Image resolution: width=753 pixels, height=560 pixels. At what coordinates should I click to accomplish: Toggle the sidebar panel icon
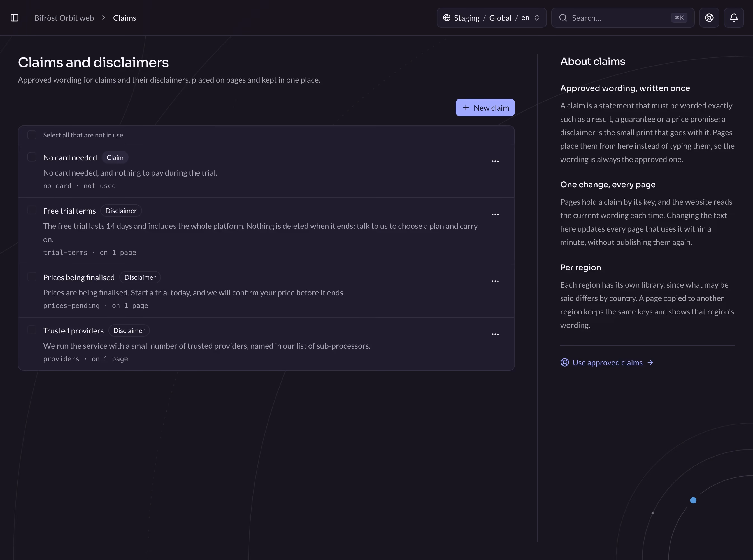coord(14,18)
